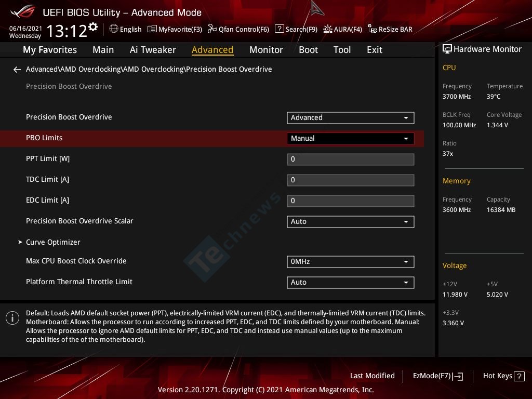Click the TDC Limit [A] input field
This screenshot has width=532, height=399.
(x=351, y=180)
